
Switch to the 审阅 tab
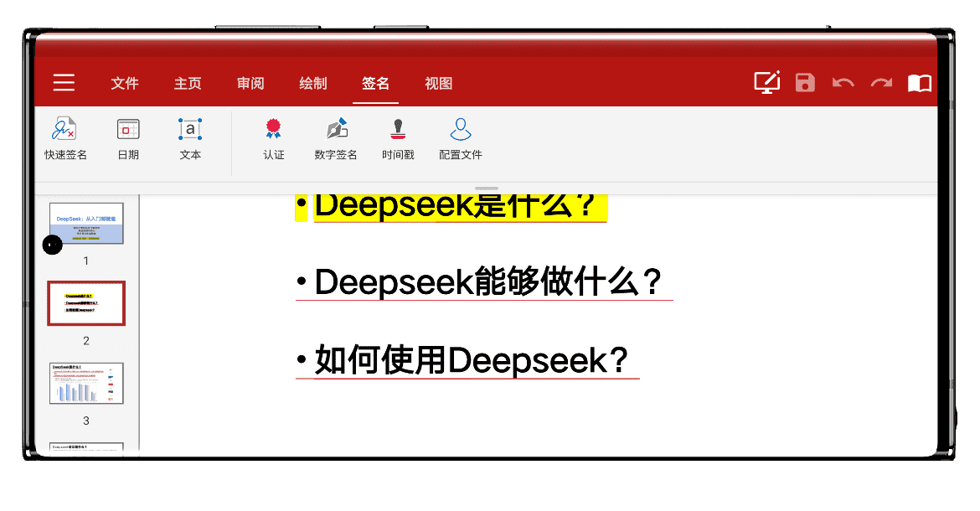[250, 83]
